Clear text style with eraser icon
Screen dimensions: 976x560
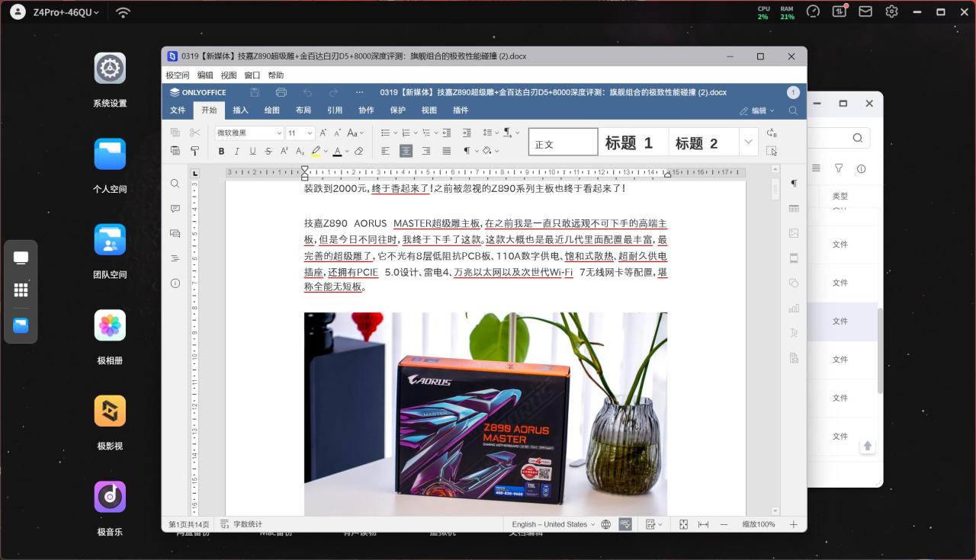tap(358, 151)
